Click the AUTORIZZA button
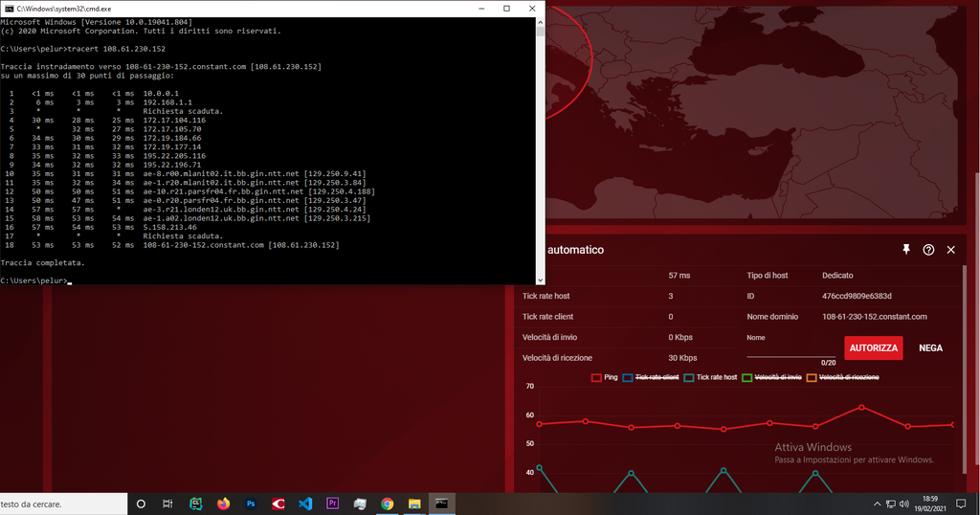This screenshot has width=980, height=515. [873, 348]
